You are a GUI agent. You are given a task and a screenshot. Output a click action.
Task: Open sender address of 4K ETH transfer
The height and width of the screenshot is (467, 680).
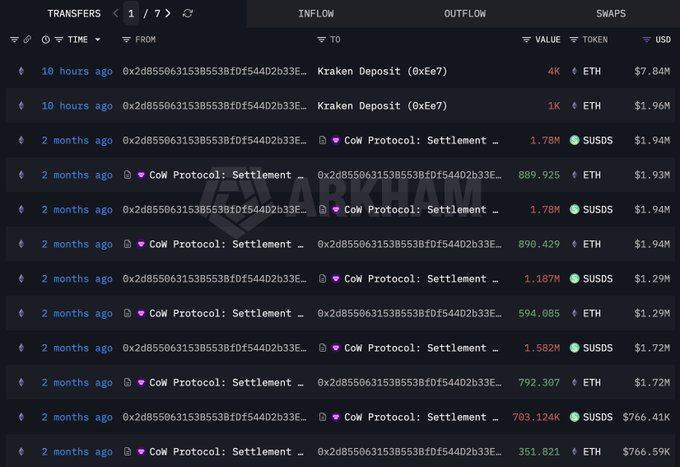pyautogui.click(x=214, y=71)
